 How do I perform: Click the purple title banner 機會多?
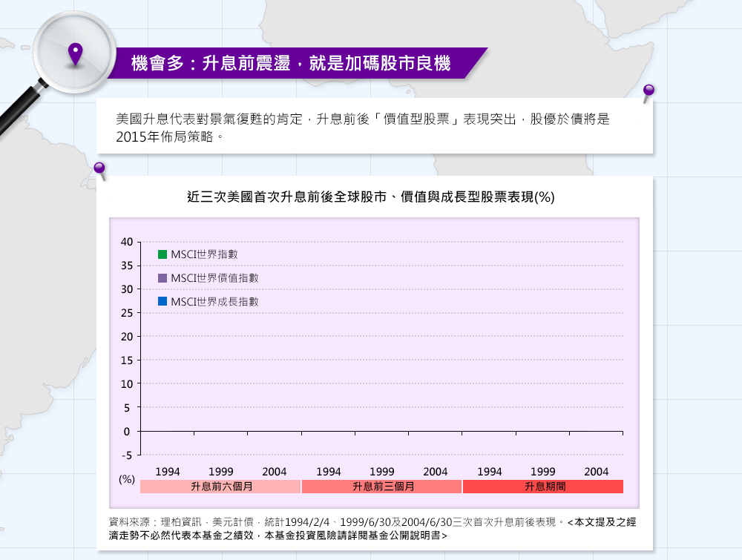click(291, 63)
